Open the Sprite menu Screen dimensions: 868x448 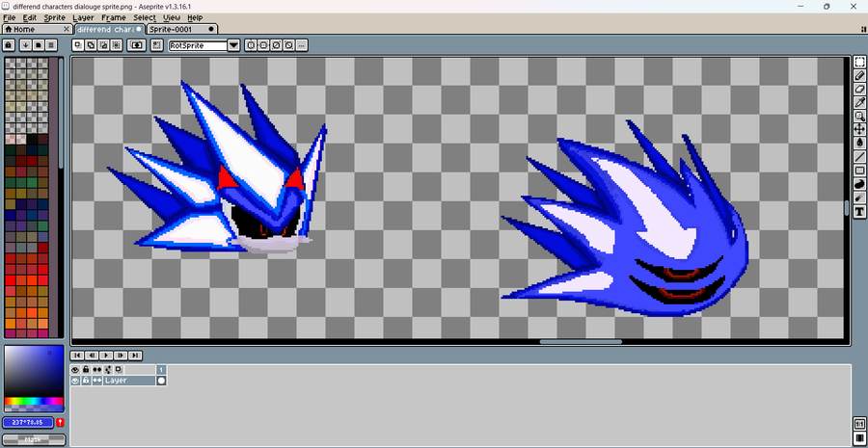pyautogui.click(x=54, y=17)
